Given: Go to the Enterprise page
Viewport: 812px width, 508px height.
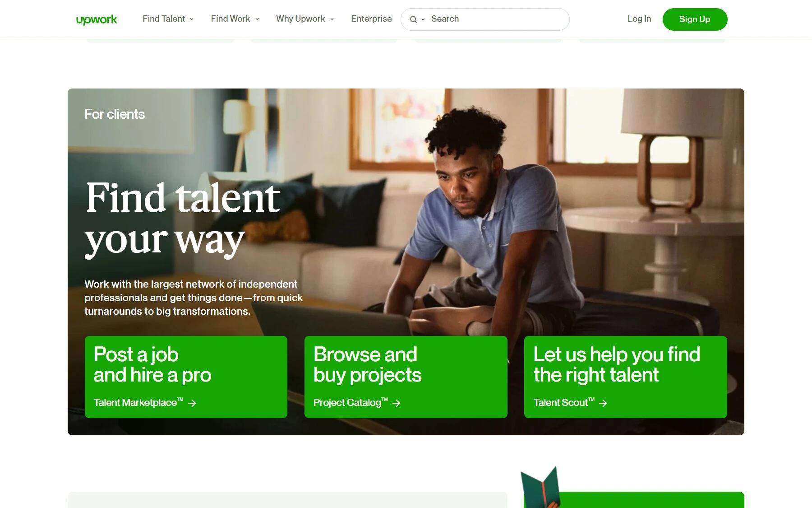Looking at the screenshot, I should click(371, 19).
